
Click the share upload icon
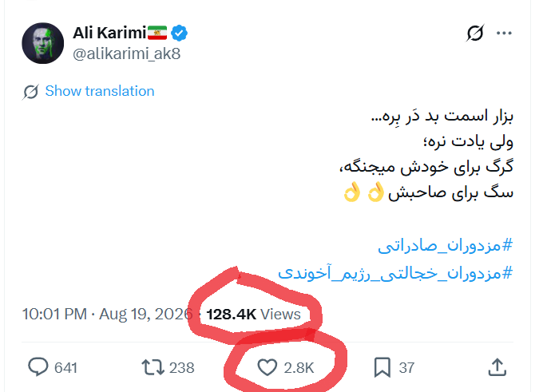point(497,367)
